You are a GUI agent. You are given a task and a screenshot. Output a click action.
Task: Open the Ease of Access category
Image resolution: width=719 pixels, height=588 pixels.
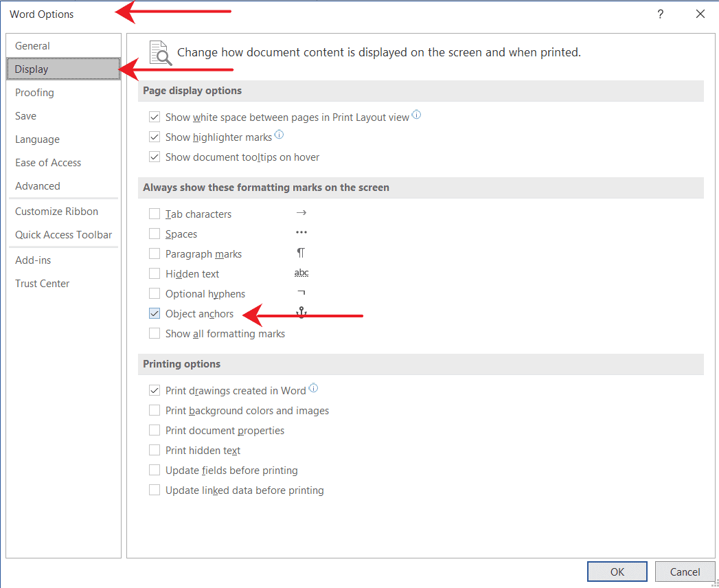tap(63, 163)
